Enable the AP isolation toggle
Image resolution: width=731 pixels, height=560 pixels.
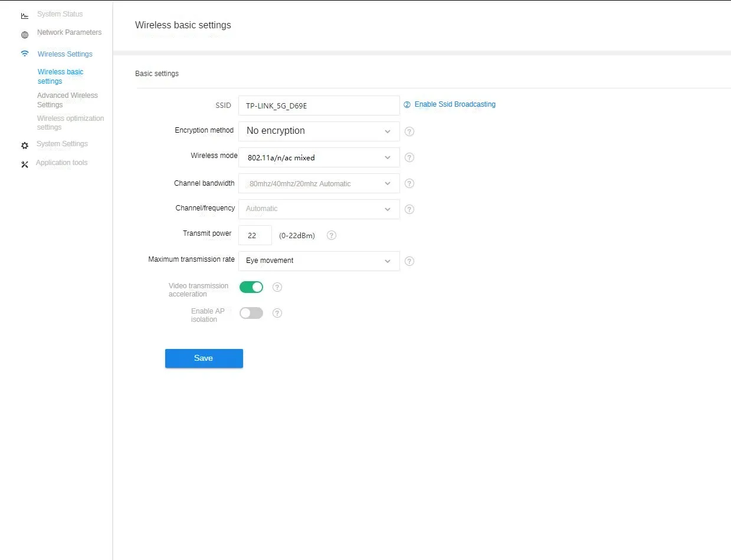point(251,313)
